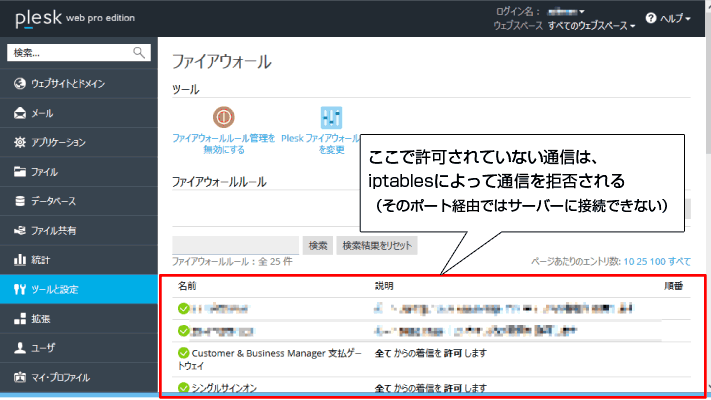
Task: Open データベース section
Action: (79, 201)
